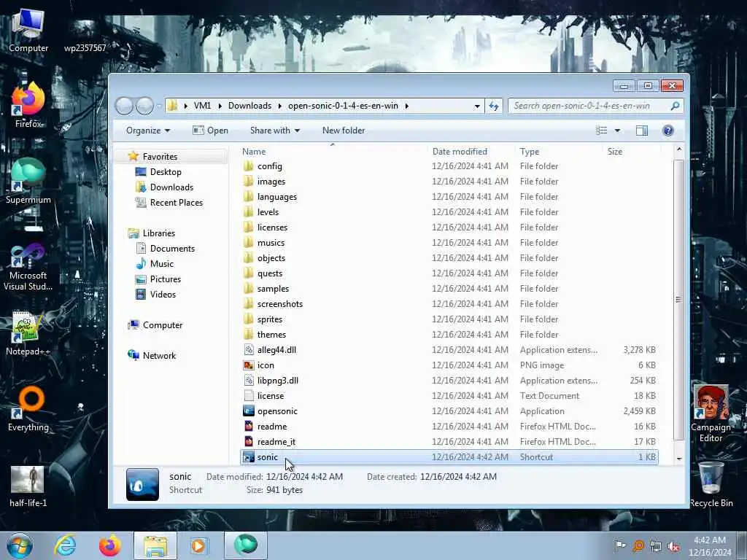Change view using the view button
Viewport: 747px width, 560px height.
(x=602, y=131)
